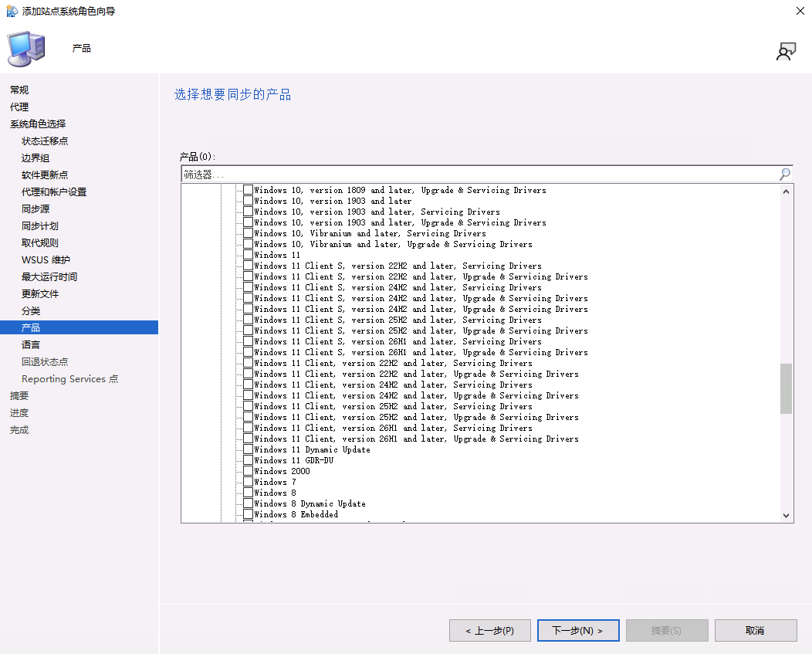Click the product list scrollbar thumb
812x654 pixels.
pos(786,388)
